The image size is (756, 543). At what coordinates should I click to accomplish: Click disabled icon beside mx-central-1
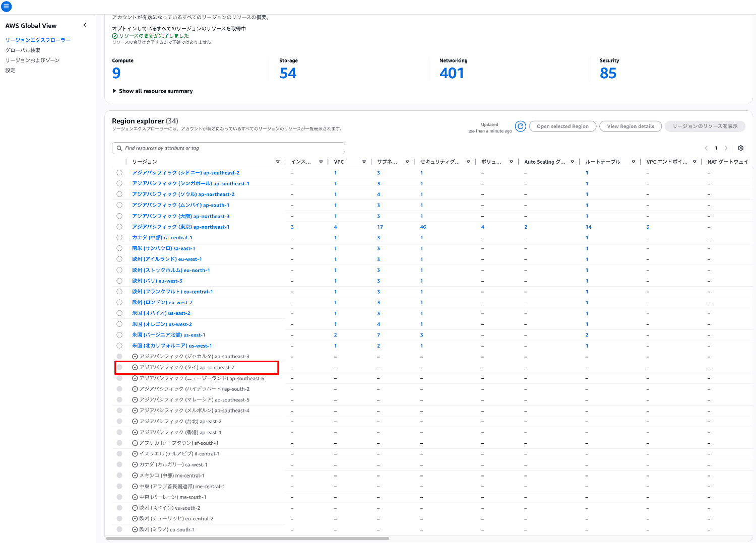(135, 476)
